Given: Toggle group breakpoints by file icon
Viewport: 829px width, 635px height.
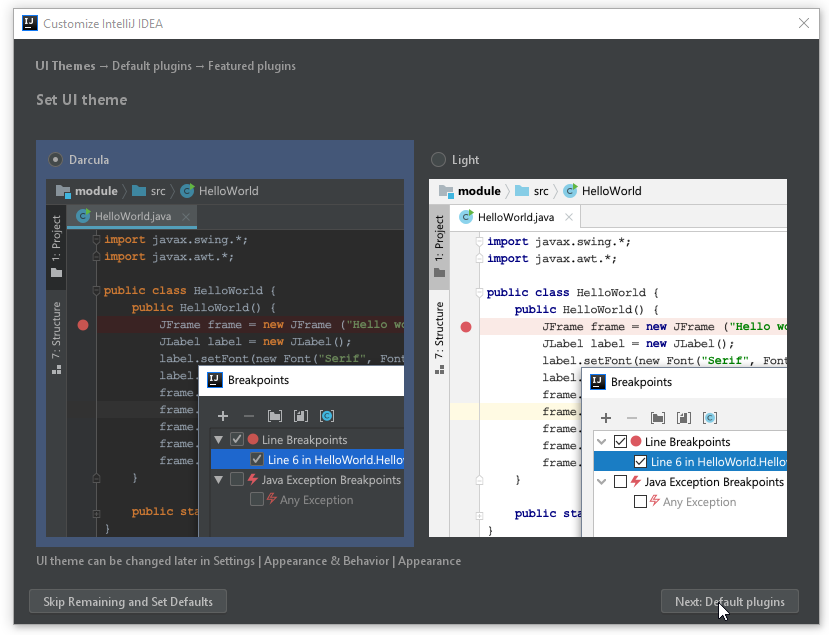Looking at the screenshot, I should tap(301, 416).
